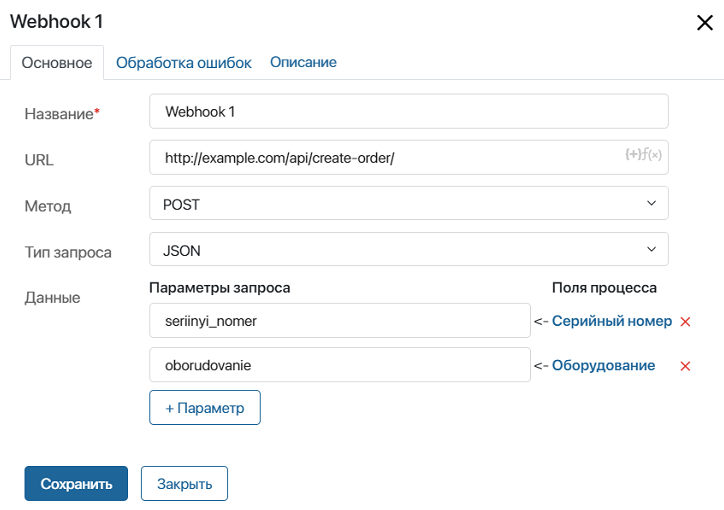Click the Метод label
Screen dimensions: 724x510
(48, 206)
